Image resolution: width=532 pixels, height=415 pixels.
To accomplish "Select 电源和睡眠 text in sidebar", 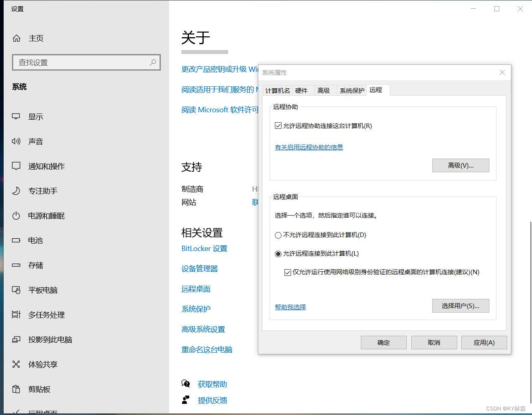I will click(x=46, y=216).
